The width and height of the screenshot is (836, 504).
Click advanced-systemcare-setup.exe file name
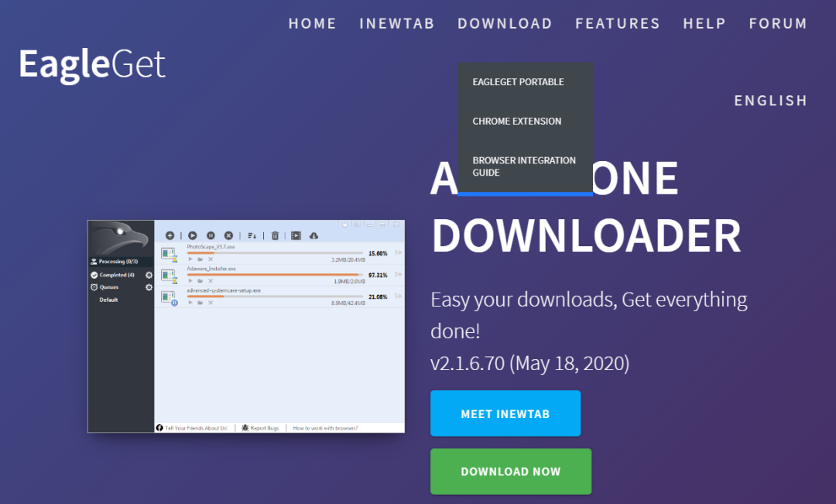pos(224,290)
